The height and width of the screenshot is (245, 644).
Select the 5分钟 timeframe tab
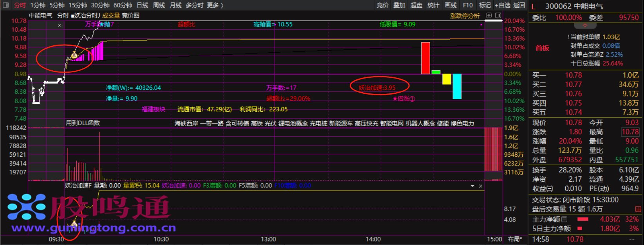(x=57, y=5)
